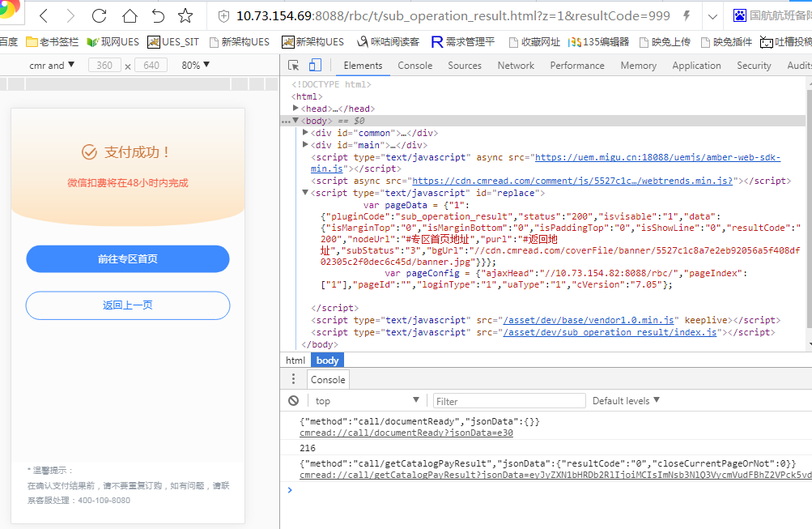
Task: Open the sub_operation_result/index.js link
Action: click(x=610, y=332)
